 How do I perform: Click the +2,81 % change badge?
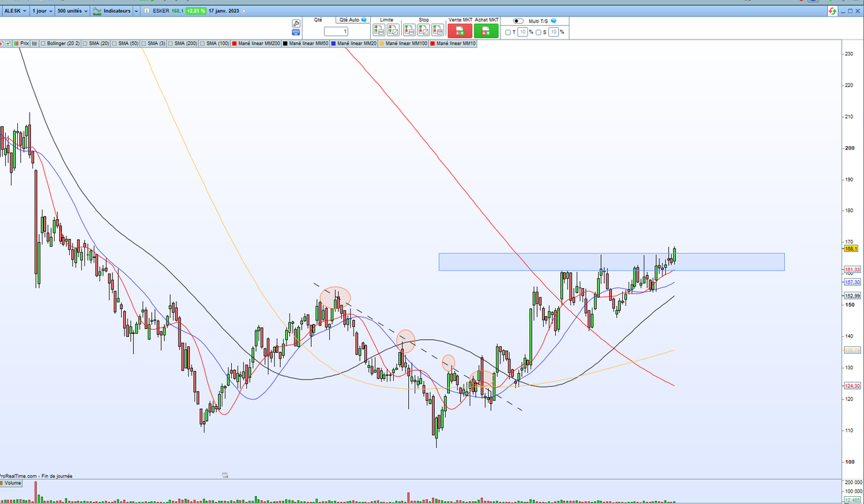pyautogui.click(x=196, y=11)
